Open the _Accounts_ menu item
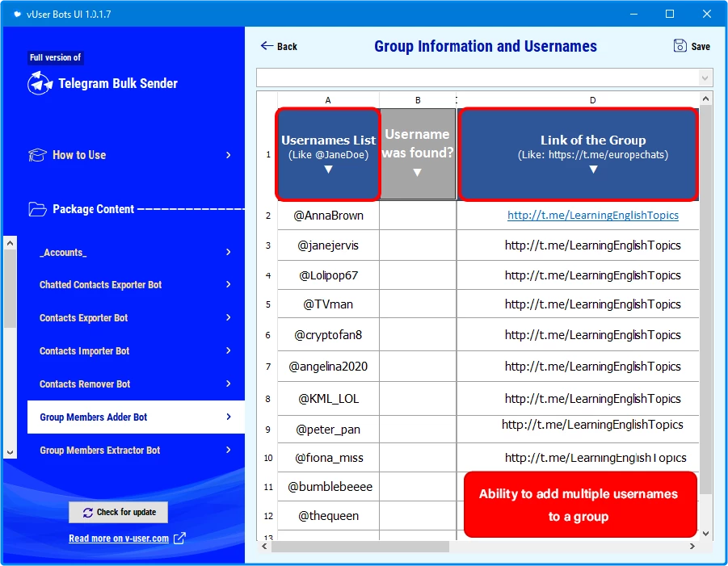Screen dimensions: 728x566 point(136,252)
